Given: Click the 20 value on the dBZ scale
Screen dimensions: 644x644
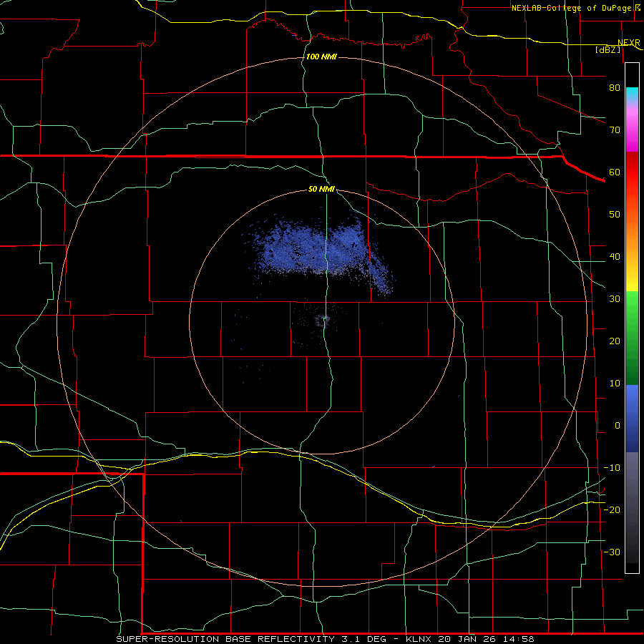Looking at the screenshot, I should point(615,341).
